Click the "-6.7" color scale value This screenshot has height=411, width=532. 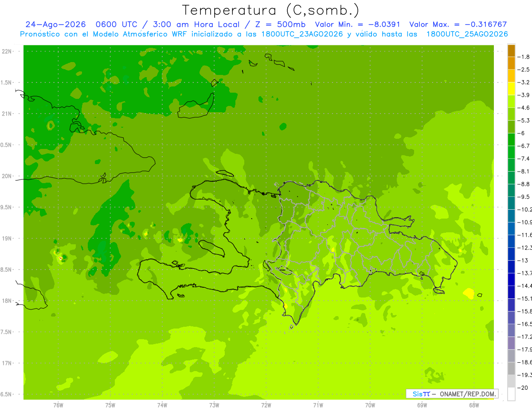[x=524, y=146]
